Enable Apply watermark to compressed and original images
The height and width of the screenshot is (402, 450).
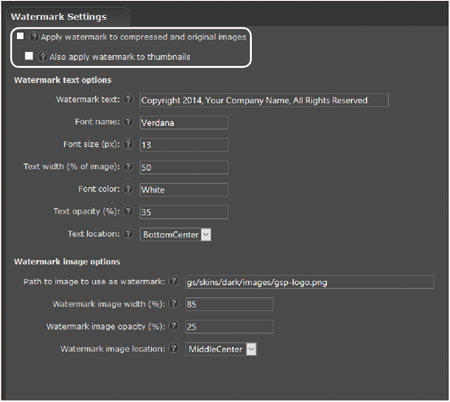(x=20, y=36)
